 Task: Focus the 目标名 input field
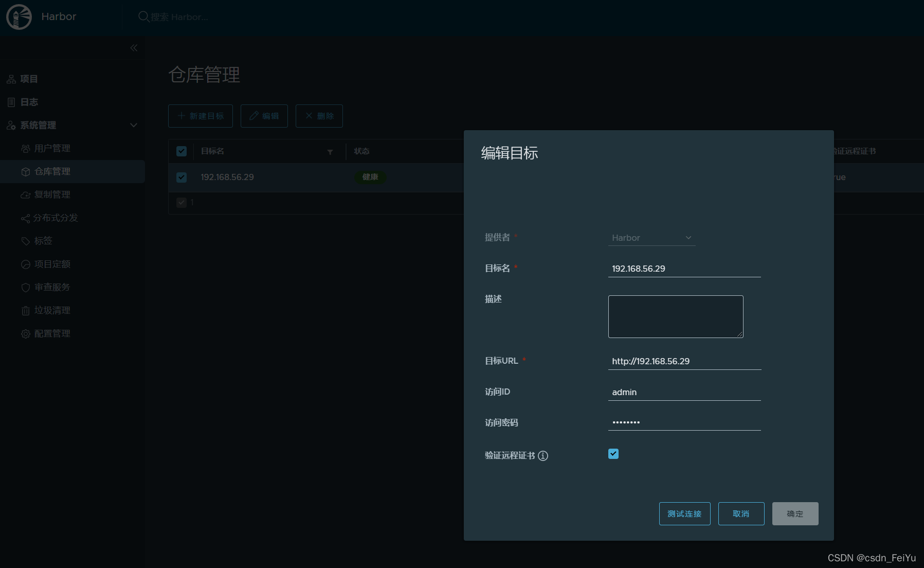(684, 269)
